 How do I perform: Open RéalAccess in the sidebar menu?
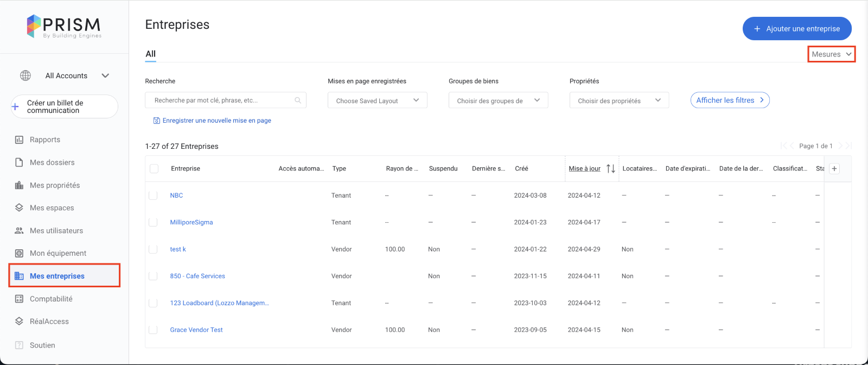coord(49,322)
